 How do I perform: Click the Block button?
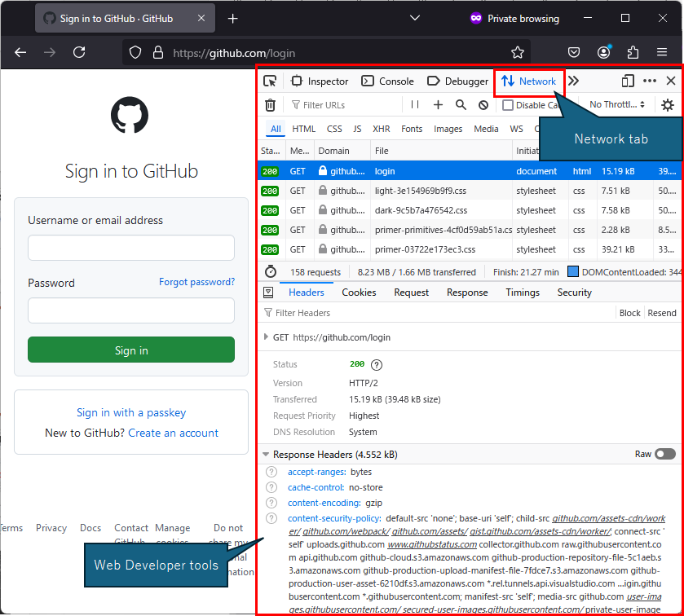(x=629, y=313)
